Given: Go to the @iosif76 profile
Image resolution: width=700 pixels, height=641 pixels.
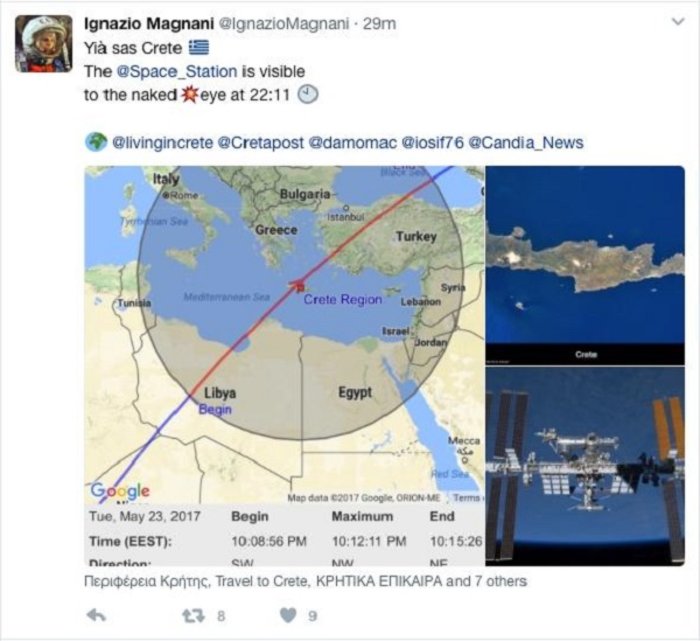Looking at the screenshot, I should point(433,143).
